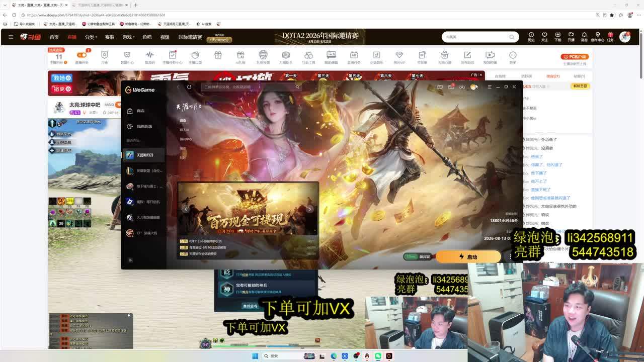Viewport: 644px width, 362px height.
Task: Click the PC客户端 button
Action: (575, 57)
